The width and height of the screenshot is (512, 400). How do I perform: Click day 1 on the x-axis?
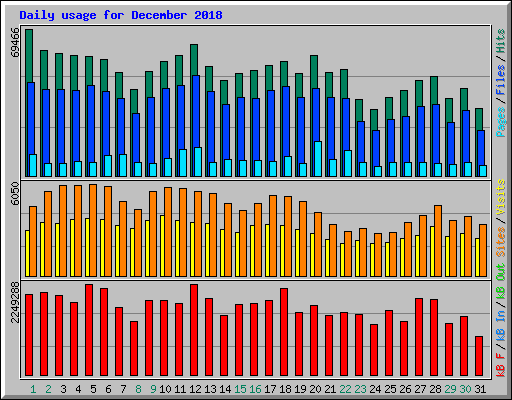(33, 389)
